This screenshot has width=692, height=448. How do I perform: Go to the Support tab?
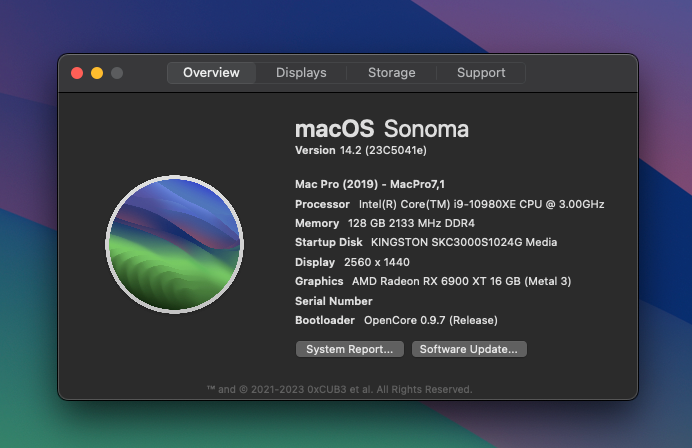[481, 73]
